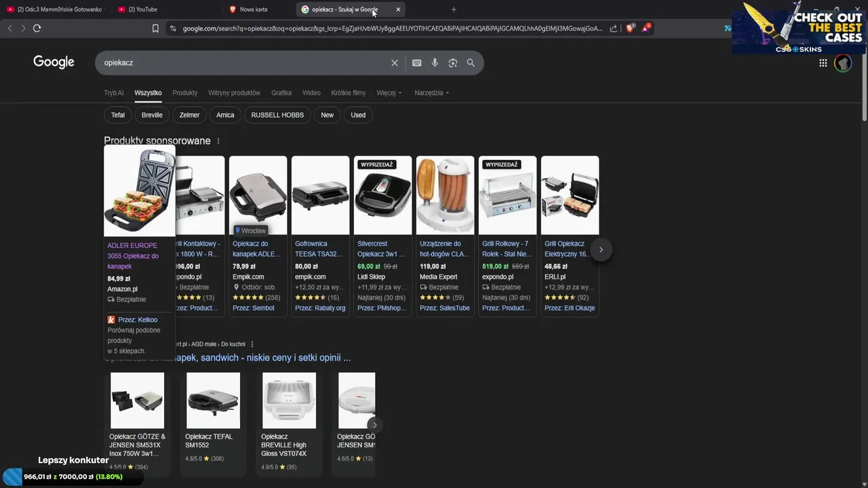Open Opiekacz do kanapek ADLER Empik listing

click(257, 249)
